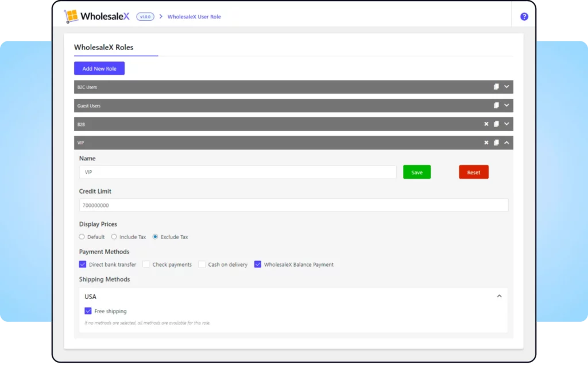Click the B2C Users role title
Image resolution: width=588 pixels, height=365 pixels.
coord(87,87)
